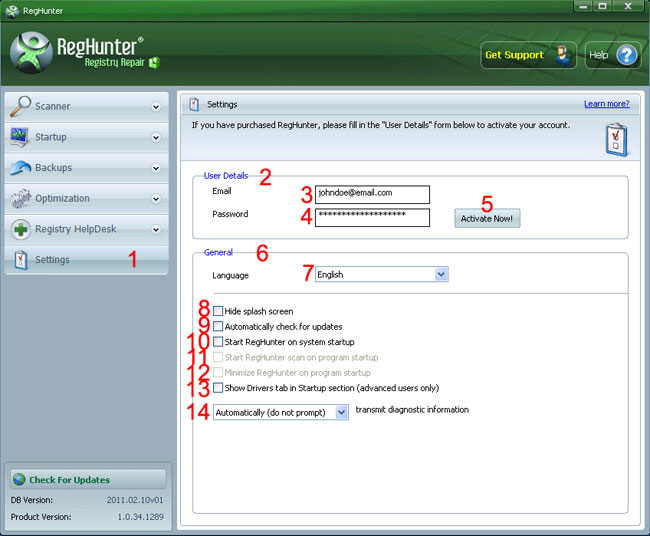Toggle Automatically check for updates checkbox
This screenshot has height=536, width=650.
click(218, 327)
